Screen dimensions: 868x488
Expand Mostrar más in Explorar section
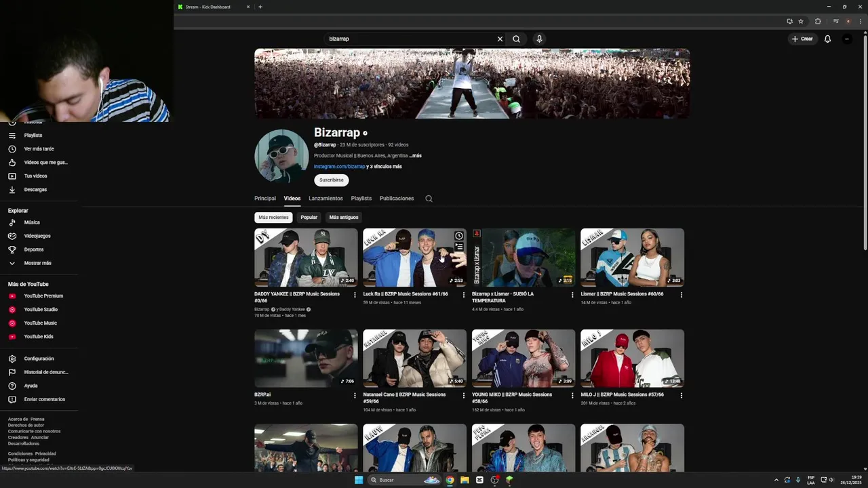coord(37,263)
